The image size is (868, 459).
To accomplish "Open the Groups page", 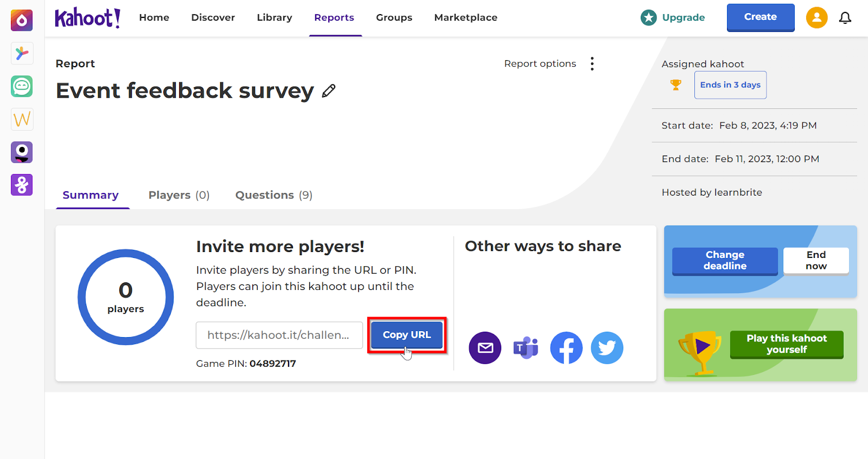I will [394, 17].
